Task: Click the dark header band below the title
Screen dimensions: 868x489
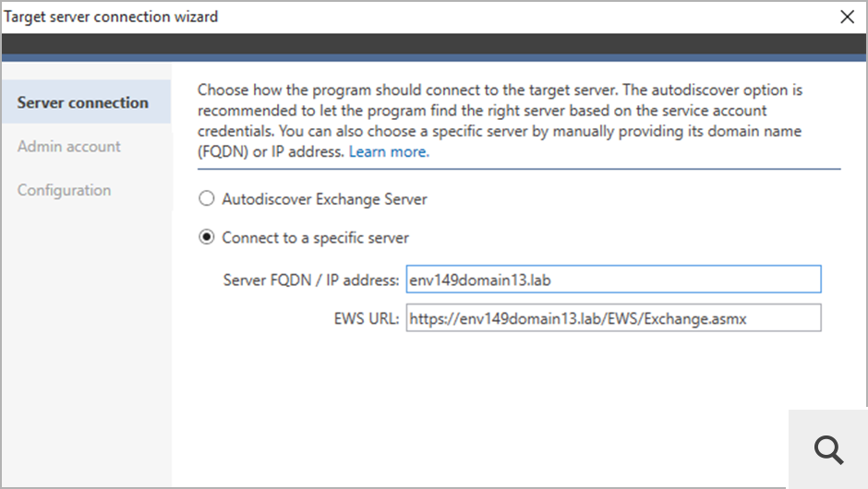Action: 434,45
